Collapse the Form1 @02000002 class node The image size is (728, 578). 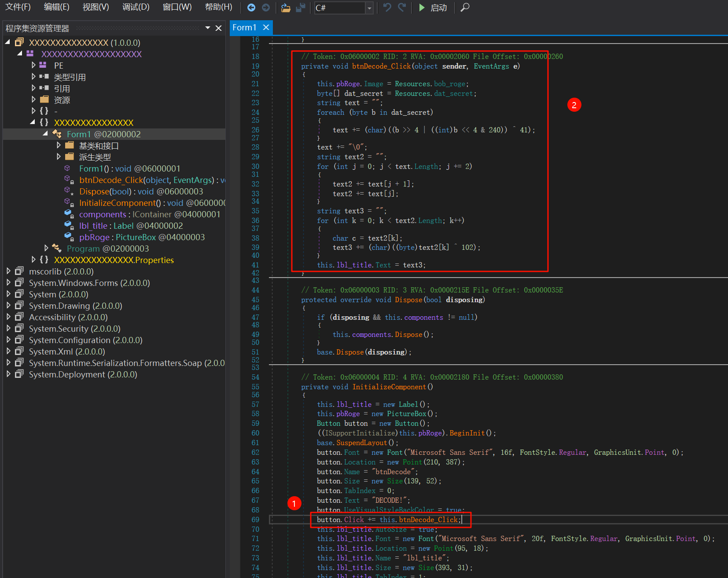(45, 133)
